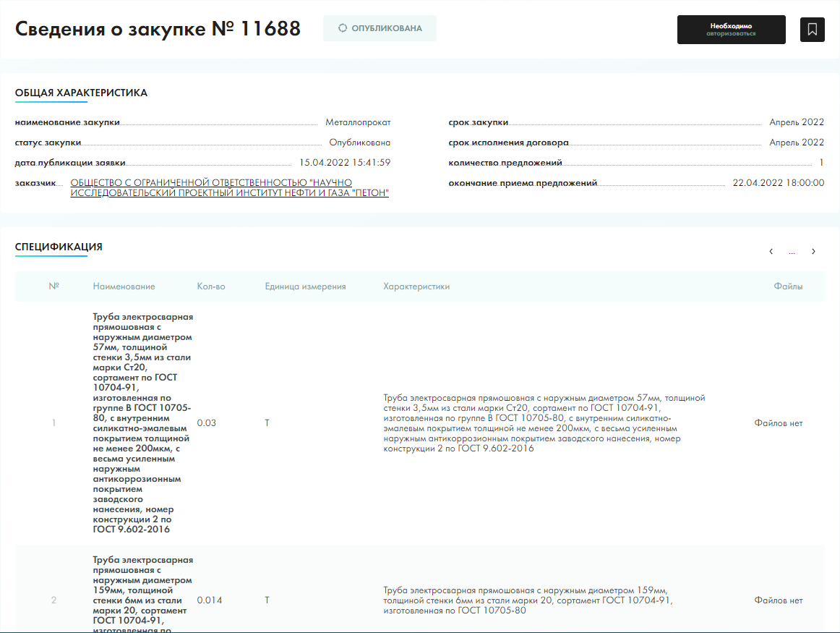Click the 'Металлопрокат' purchase name value
840x633 pixels.
click(x=358, y=122)
